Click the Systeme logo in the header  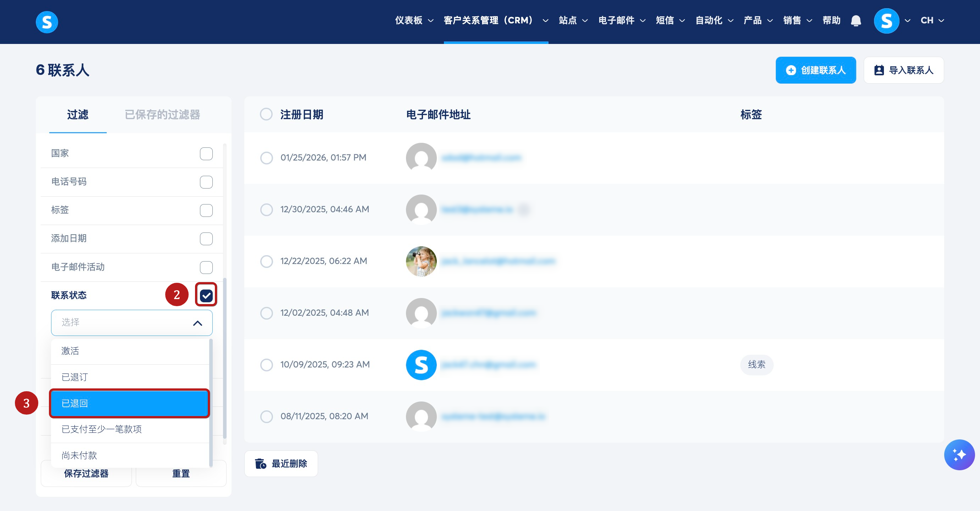click(x=47, y=22)
